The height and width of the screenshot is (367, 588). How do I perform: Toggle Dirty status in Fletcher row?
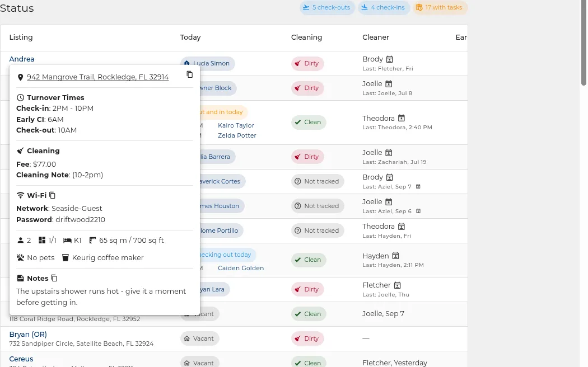click(x=307, y=289)
